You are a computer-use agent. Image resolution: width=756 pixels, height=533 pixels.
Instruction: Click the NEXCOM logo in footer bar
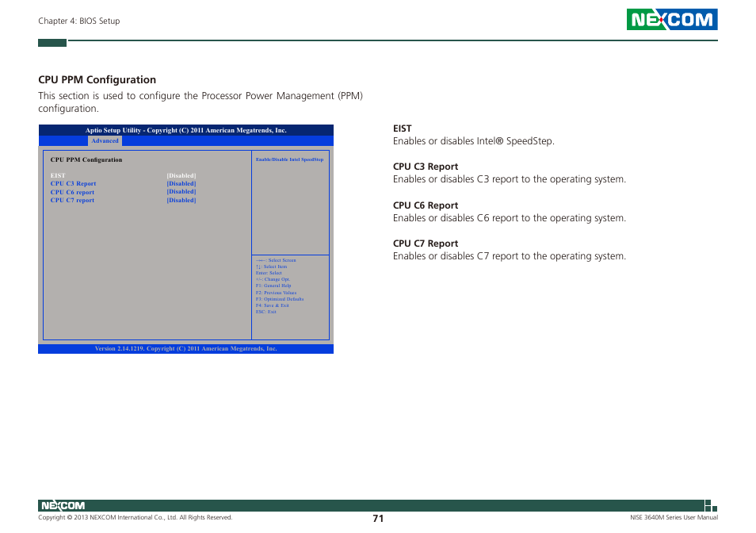63,505
